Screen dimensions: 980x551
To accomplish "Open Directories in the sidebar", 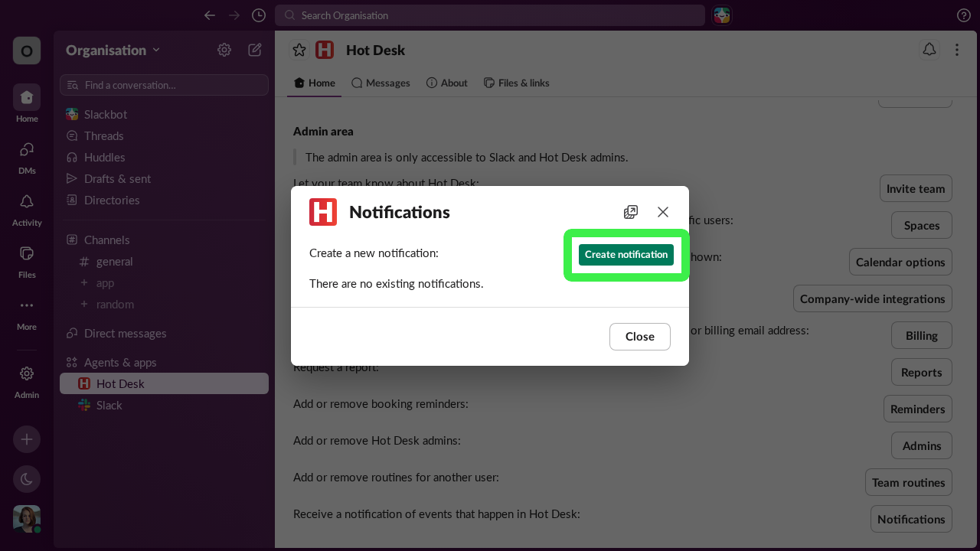I will (164, 200).
